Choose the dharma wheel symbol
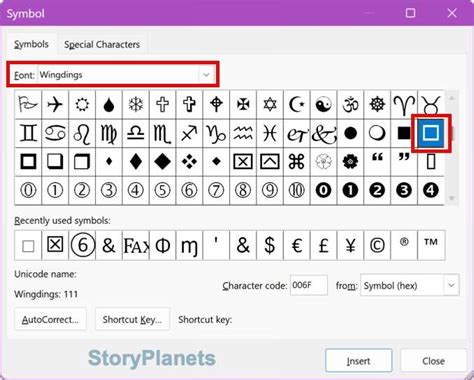474x380 pixels. tap(377, 104)
